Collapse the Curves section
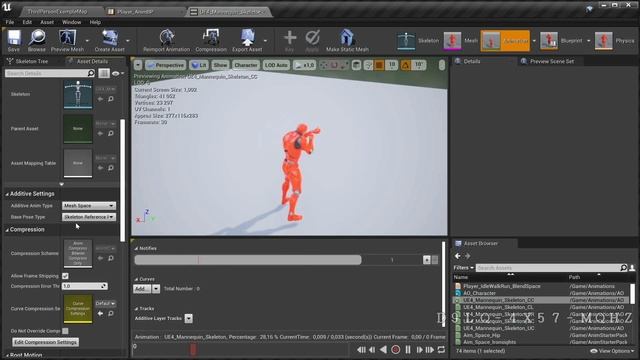 coord(136,279)
